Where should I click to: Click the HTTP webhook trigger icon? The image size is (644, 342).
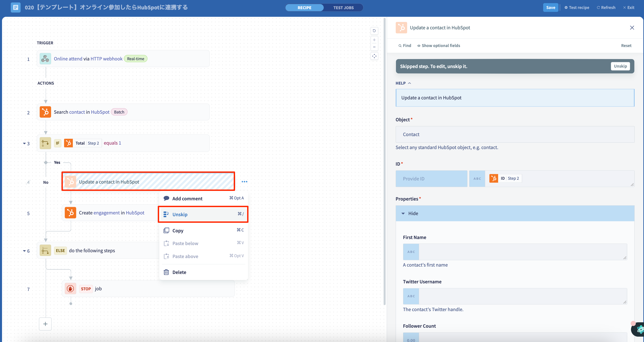coord(45,59)
